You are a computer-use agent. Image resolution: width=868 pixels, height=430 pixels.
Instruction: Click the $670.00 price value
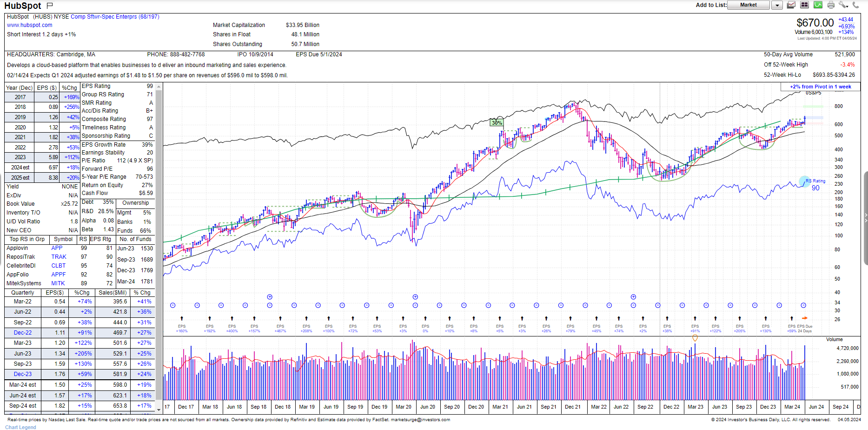(815, 23)
